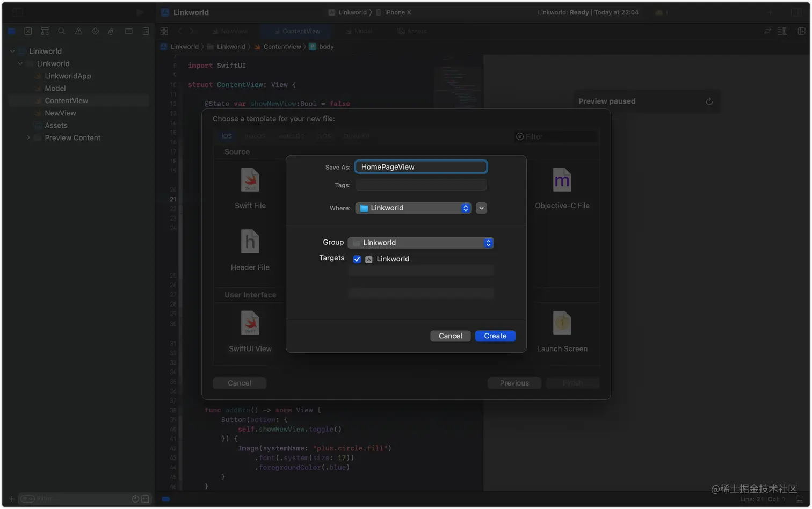Refresh the paused preview with resume icon
The width and height of the screenshot is (812, 509).
click(x=709, y=101)
